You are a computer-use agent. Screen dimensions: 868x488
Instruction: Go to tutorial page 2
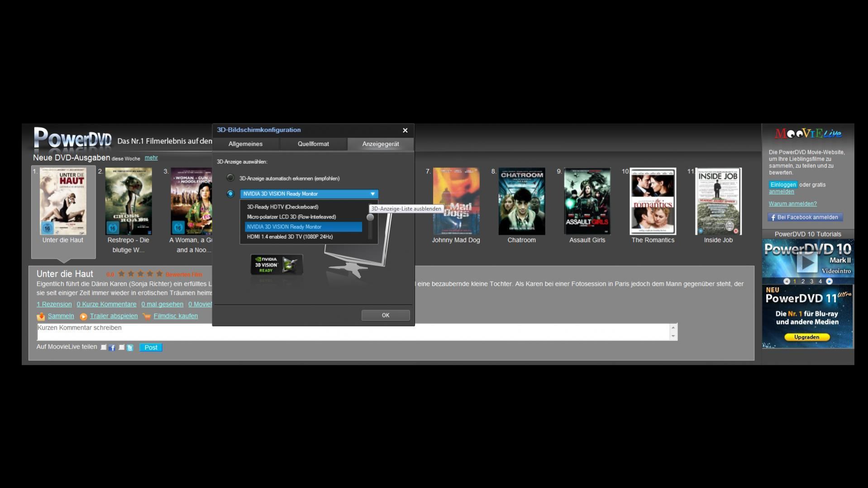coord(803,281)
